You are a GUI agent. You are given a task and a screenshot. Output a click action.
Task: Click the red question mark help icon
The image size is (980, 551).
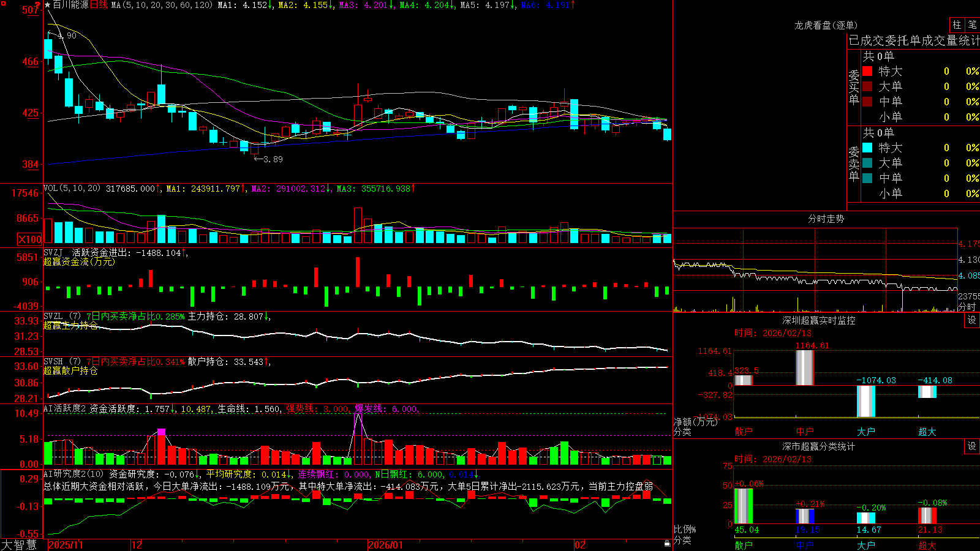click(37, 5)
